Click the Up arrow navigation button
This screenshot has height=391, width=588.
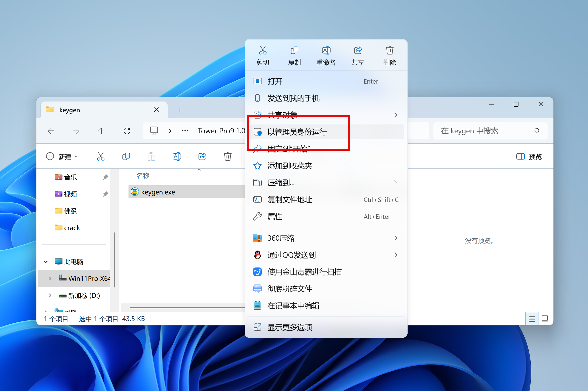(101, 131)
